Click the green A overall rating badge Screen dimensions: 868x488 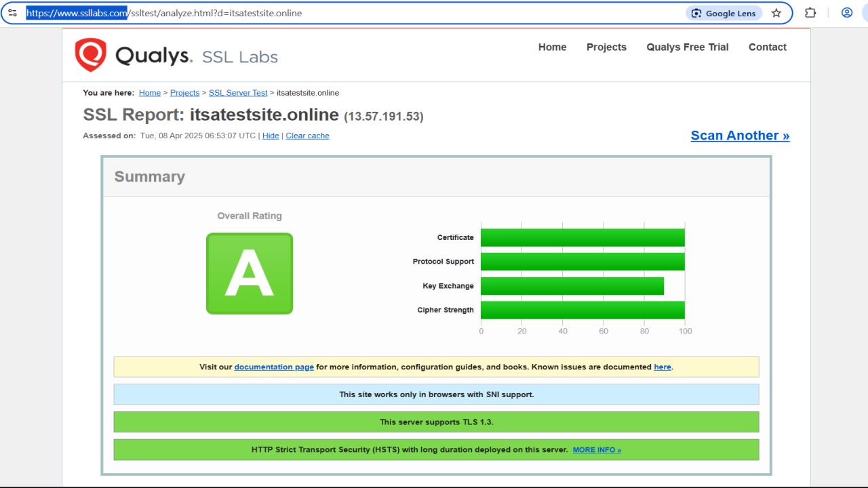point(250,274)
